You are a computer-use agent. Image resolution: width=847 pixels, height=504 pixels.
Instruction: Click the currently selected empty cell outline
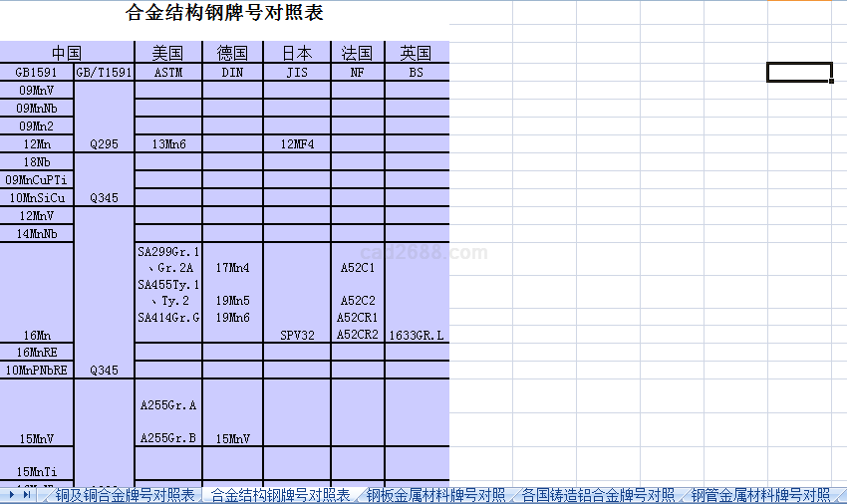pos(799,72)
